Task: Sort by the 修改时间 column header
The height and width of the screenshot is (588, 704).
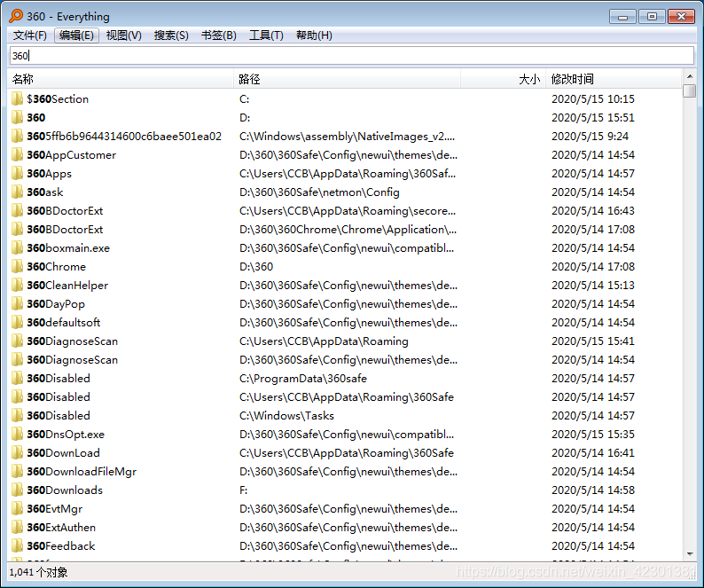Action: [x=614, y=80]
